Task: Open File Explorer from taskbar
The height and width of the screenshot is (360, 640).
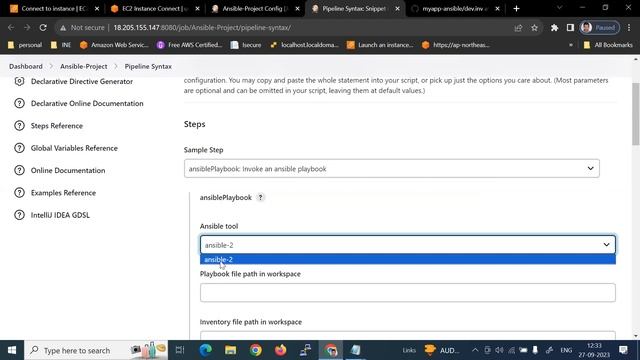Action: pyautogui.click(x=231, y=350)
